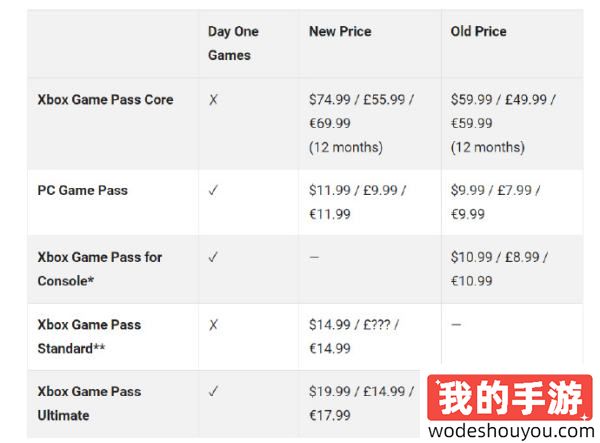Click the X mark for Xbox Game Pass Core
Image resolution: width=600 pixels, height=443 pixels.
coord(213,100)
